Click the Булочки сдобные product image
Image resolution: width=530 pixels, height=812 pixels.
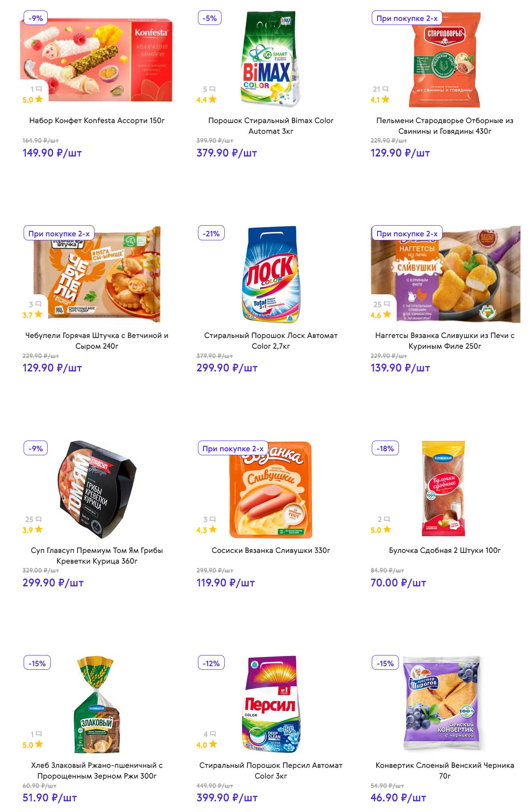[x=444, y=488]
